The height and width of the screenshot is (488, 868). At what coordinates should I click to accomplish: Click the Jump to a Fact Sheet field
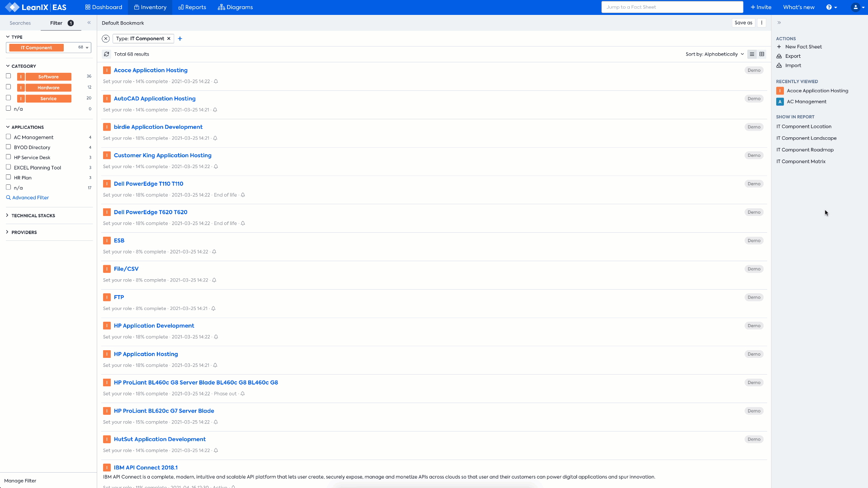672,7
